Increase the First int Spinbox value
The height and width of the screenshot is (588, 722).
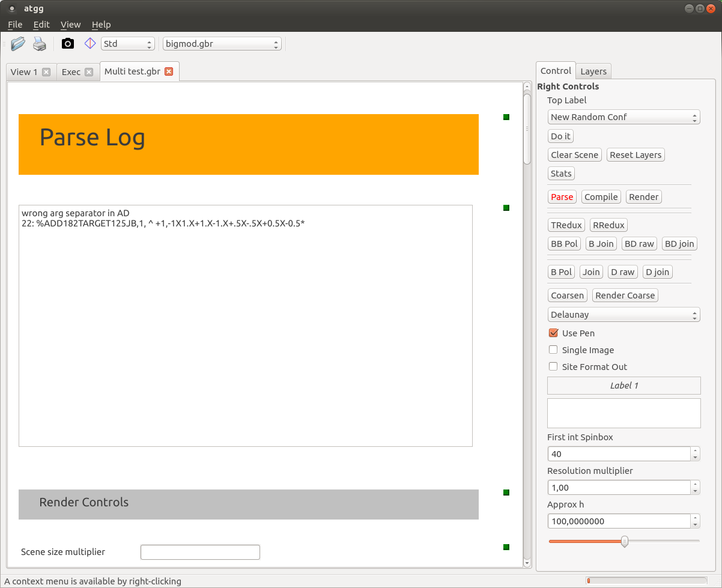click(x=696, y=450)
